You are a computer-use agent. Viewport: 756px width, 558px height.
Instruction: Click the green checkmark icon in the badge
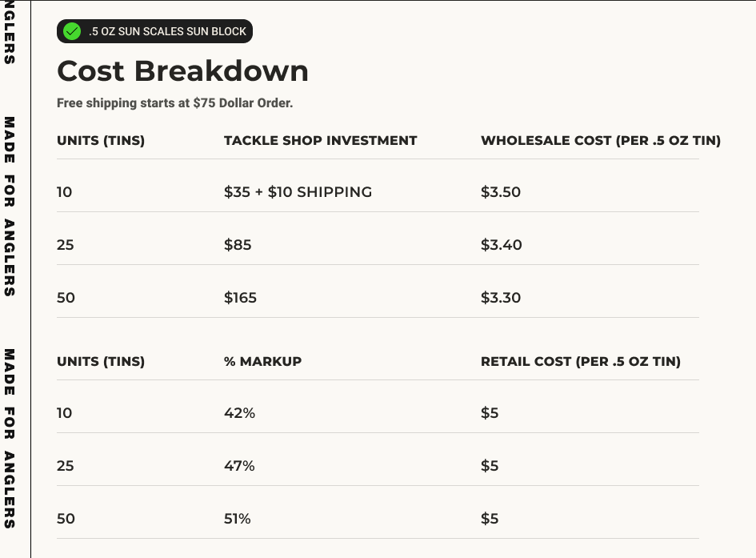(x=72, y=31)
